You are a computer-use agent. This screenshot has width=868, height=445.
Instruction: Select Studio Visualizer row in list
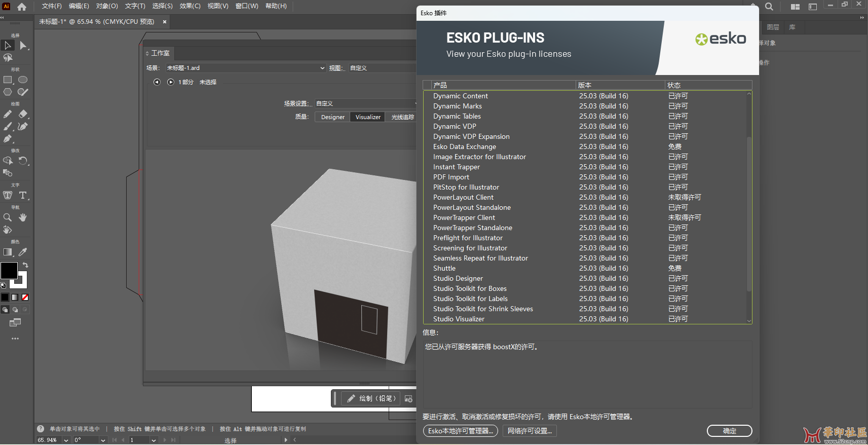point(584,319)
